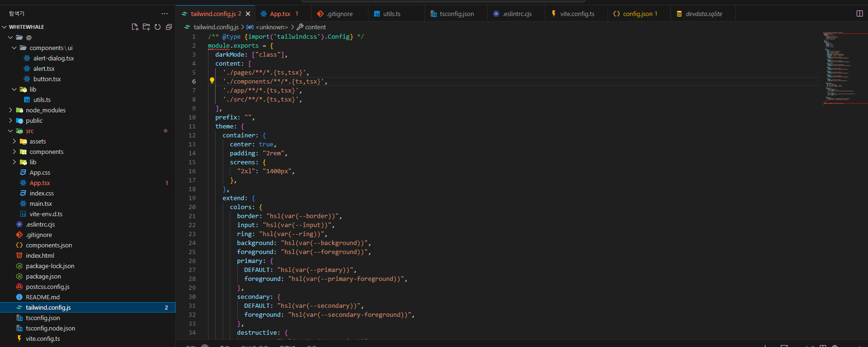Expand the node_modules folder
The image size is (868, 347).
[10, 110]
